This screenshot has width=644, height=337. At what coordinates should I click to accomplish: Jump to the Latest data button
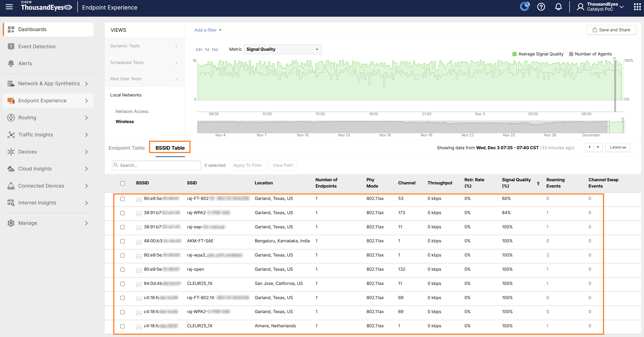tap(617, 147)
